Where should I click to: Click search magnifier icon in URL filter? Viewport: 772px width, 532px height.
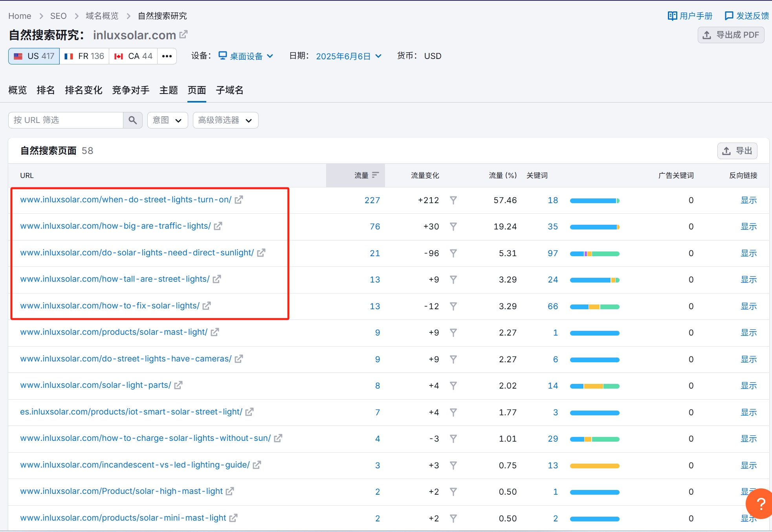[133, 120]
